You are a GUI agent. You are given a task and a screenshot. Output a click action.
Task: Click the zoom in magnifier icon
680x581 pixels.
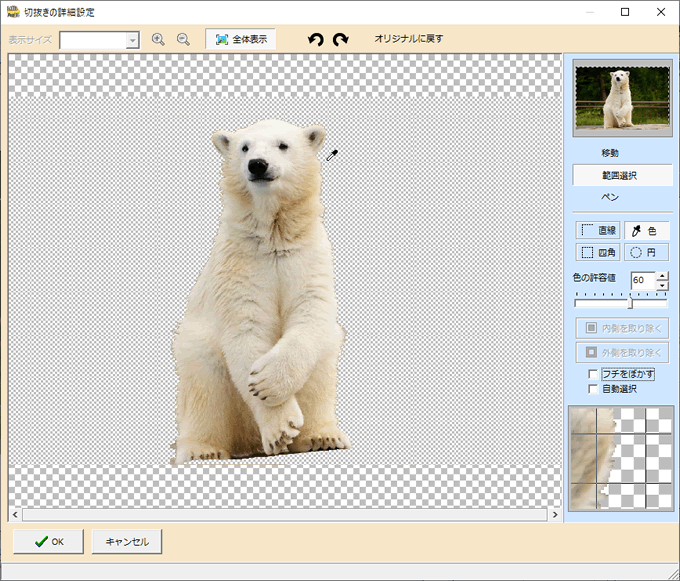click(158, 39)
